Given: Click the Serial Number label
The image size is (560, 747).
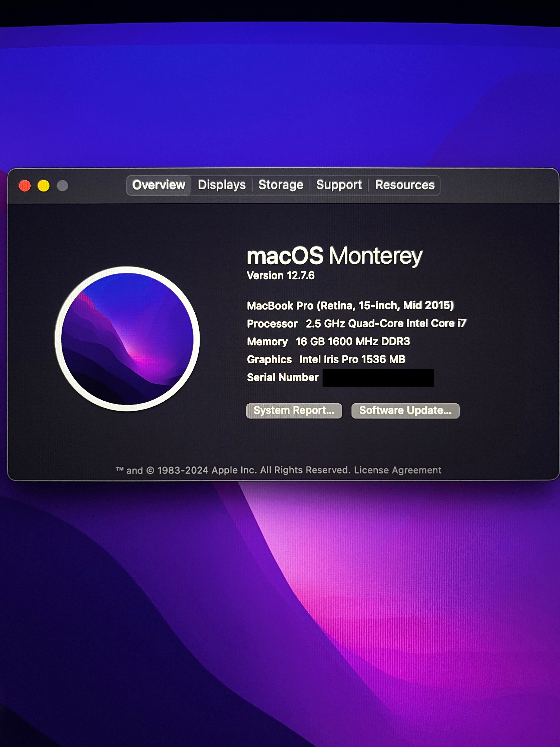Looking at the screenshot, I should pos(283,377).
